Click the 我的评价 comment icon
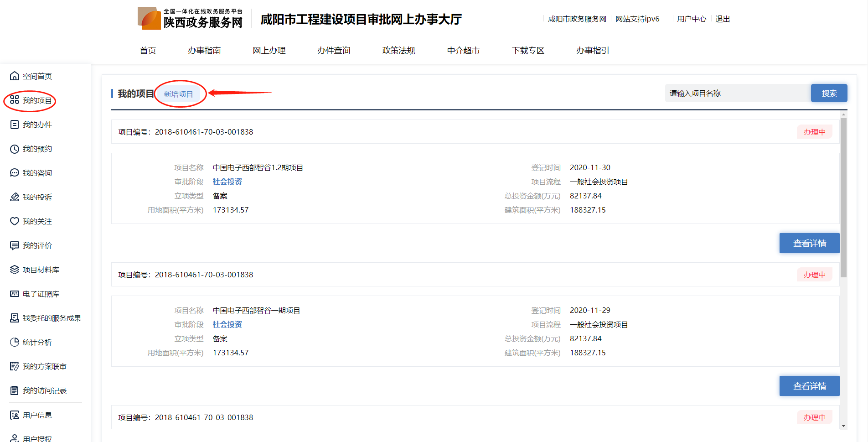Screen dimensions: 868x442 click(x=15, y=245)
